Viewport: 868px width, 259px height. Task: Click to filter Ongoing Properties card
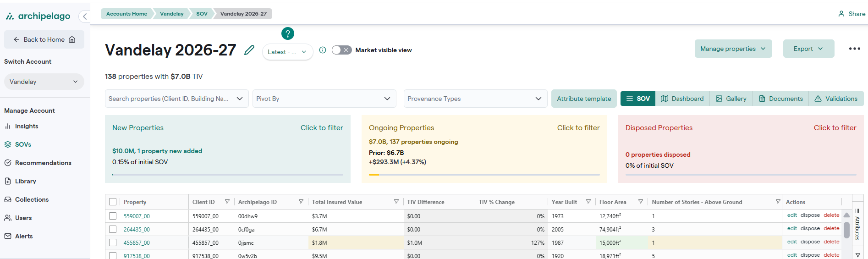tap(578, 128)
